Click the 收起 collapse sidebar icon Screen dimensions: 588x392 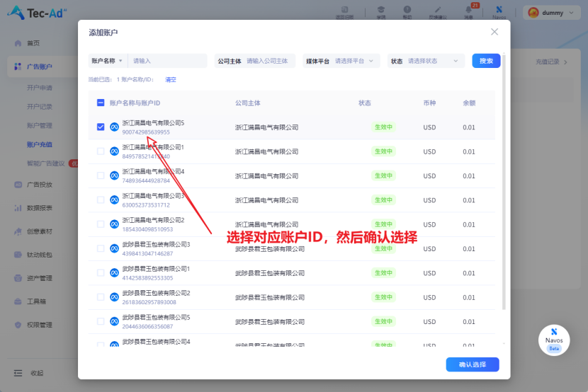[18, 373]
